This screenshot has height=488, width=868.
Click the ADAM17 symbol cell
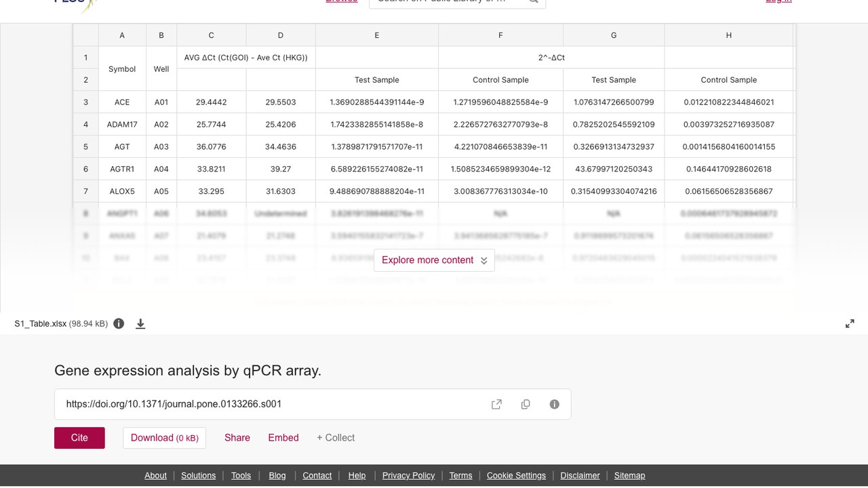(x=122, y=125)
